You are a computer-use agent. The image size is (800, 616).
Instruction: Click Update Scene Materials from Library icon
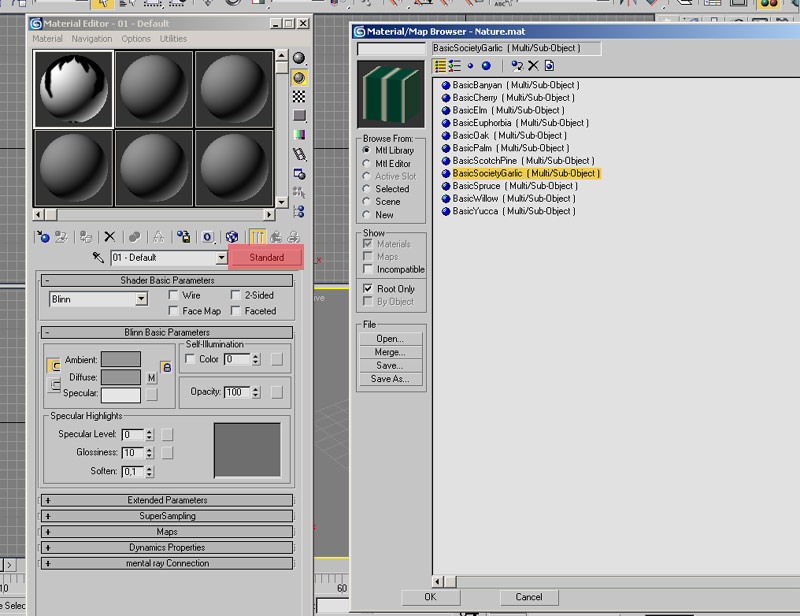coord(517,66)
